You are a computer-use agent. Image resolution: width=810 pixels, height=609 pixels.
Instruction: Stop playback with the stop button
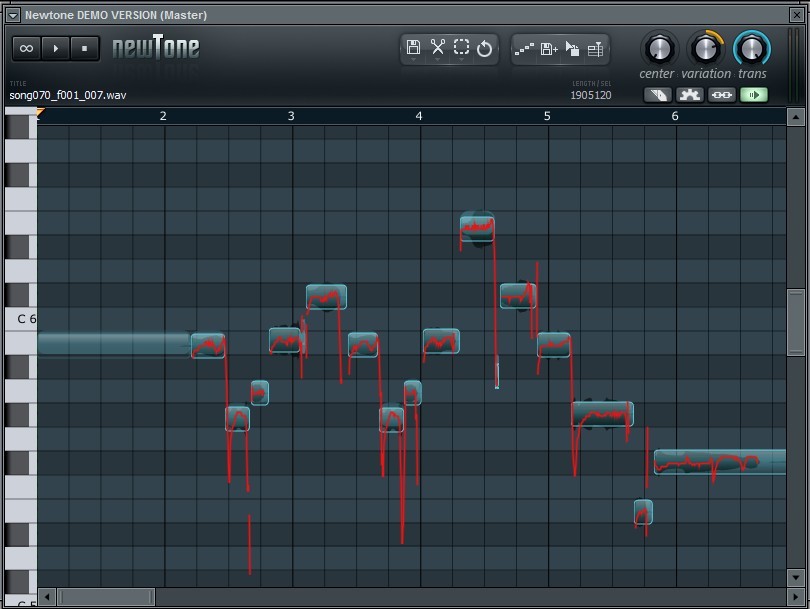[x=84, y=49]
